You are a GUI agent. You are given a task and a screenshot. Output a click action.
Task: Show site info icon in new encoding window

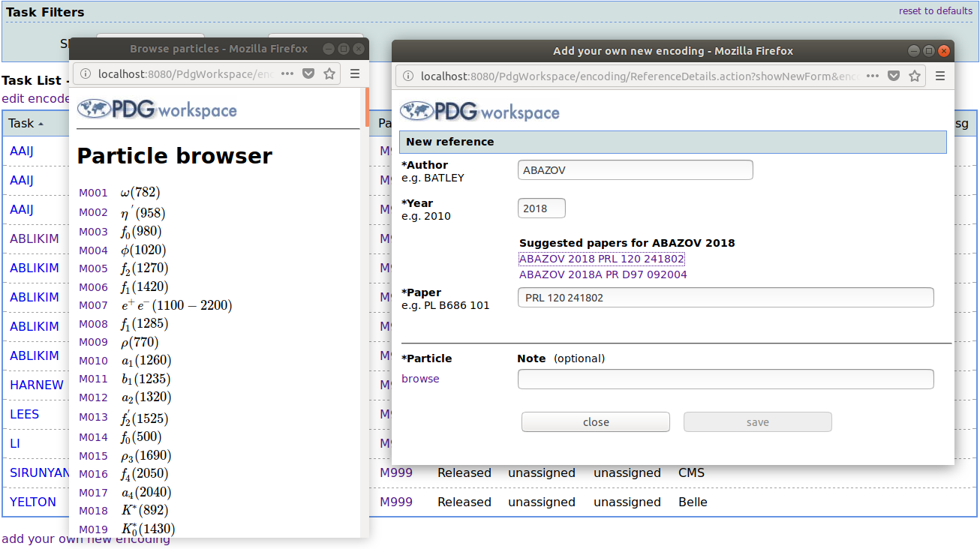(x=408, y=76)
